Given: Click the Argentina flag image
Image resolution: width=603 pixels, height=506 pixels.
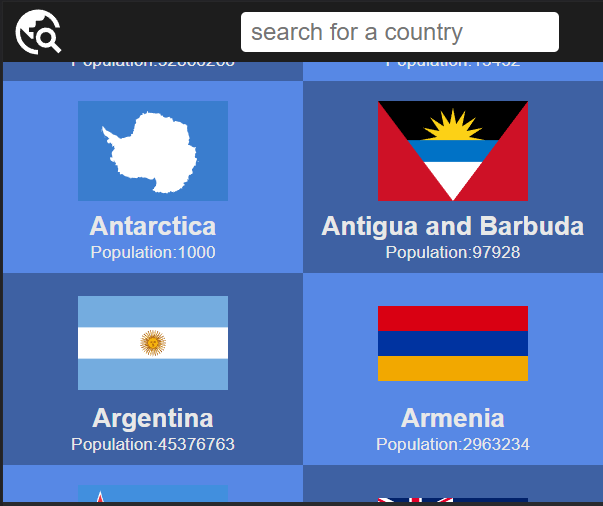Looking at the screenshot, I should click(153, 343).
